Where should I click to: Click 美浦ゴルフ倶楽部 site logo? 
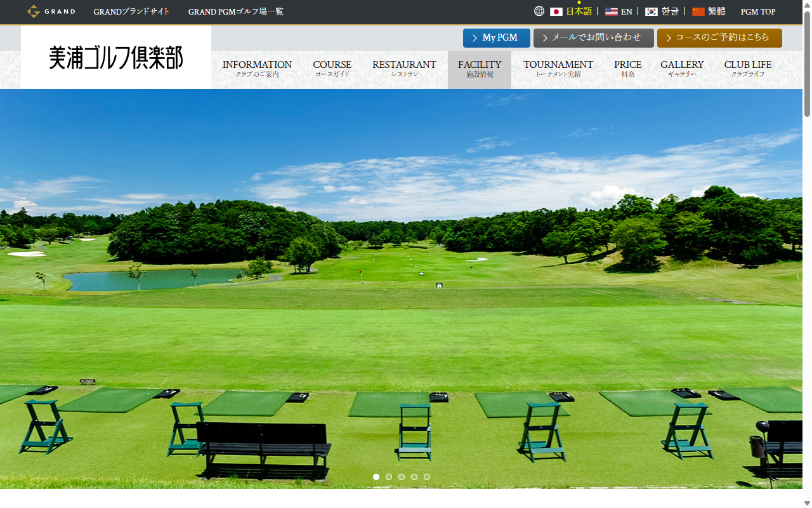[x=116, y=57]
